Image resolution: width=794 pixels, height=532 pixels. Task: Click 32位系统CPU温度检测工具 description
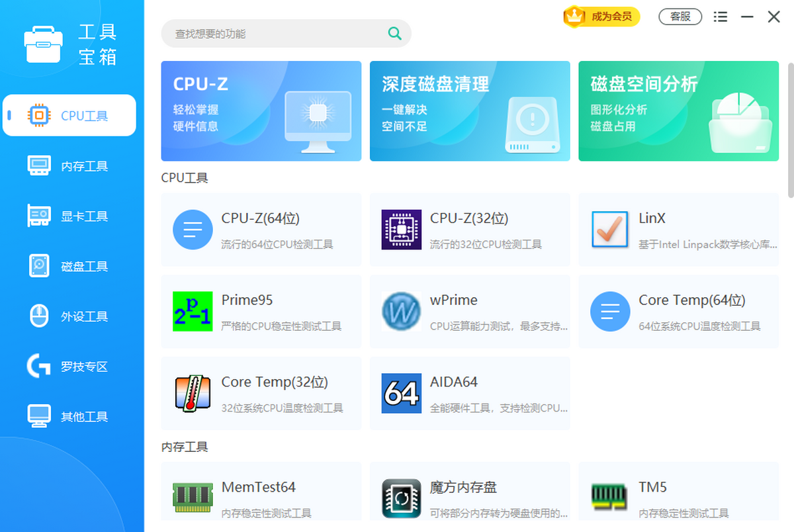[283, 408]
